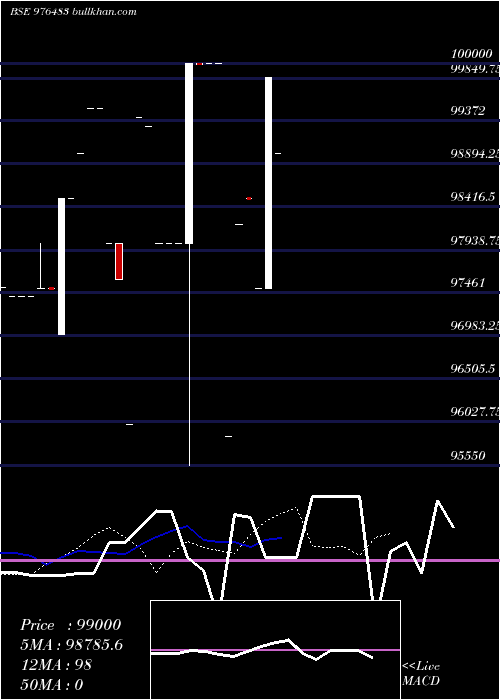The width and height of the screenshot is (500, 700).
Task: Click the 96505.5 price axis label
Action: click(473, 369)
